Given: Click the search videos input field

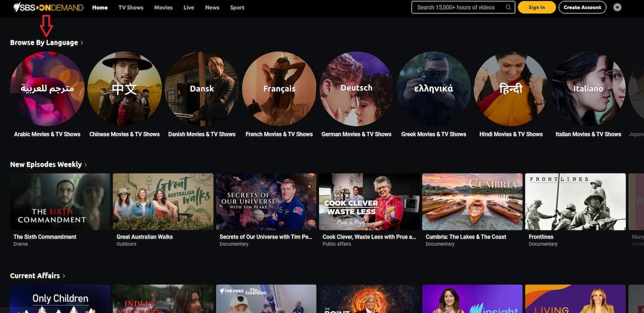Looking at the screenshot, I should pyautogui.click(x=458, y=8).
